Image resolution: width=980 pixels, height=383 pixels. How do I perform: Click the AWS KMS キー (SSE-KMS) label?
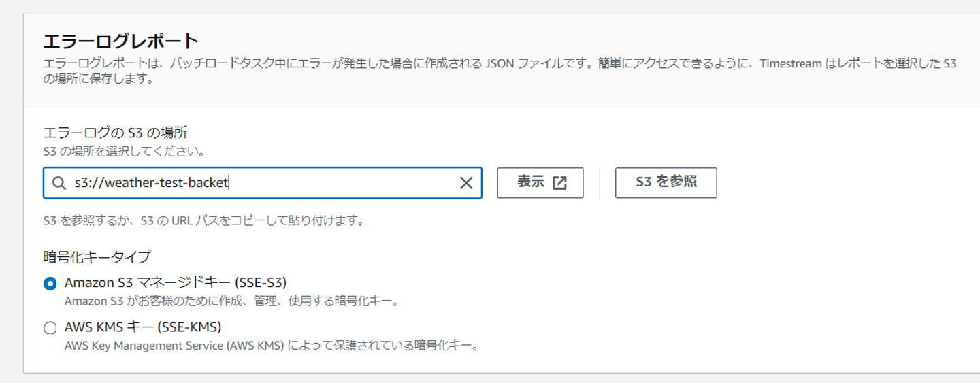coord(143,327)
